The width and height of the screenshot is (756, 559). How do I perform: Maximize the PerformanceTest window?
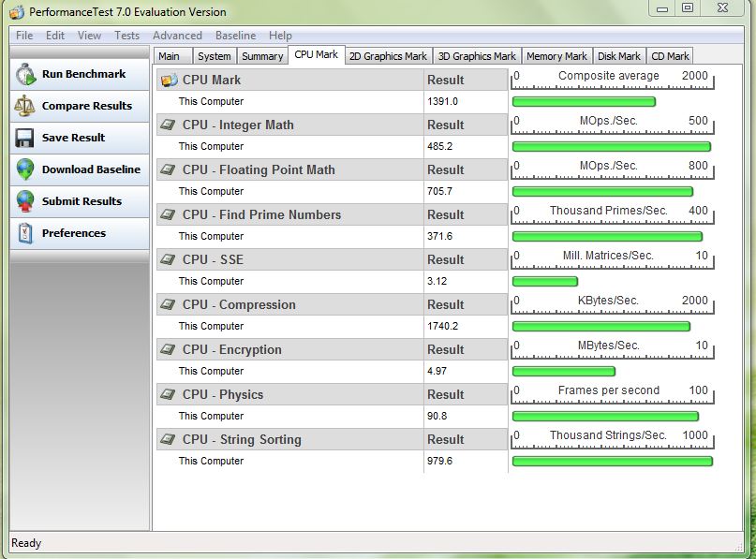(x=688, y=8)
